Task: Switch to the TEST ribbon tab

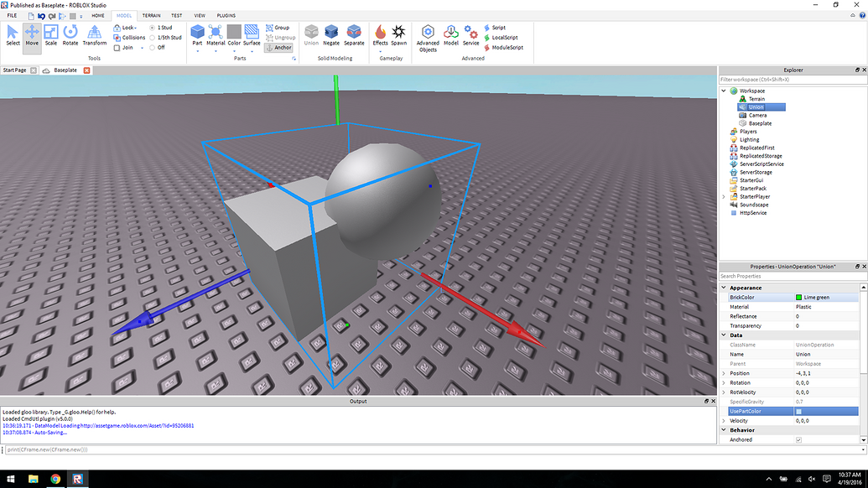Action: (x=177, y=15)
